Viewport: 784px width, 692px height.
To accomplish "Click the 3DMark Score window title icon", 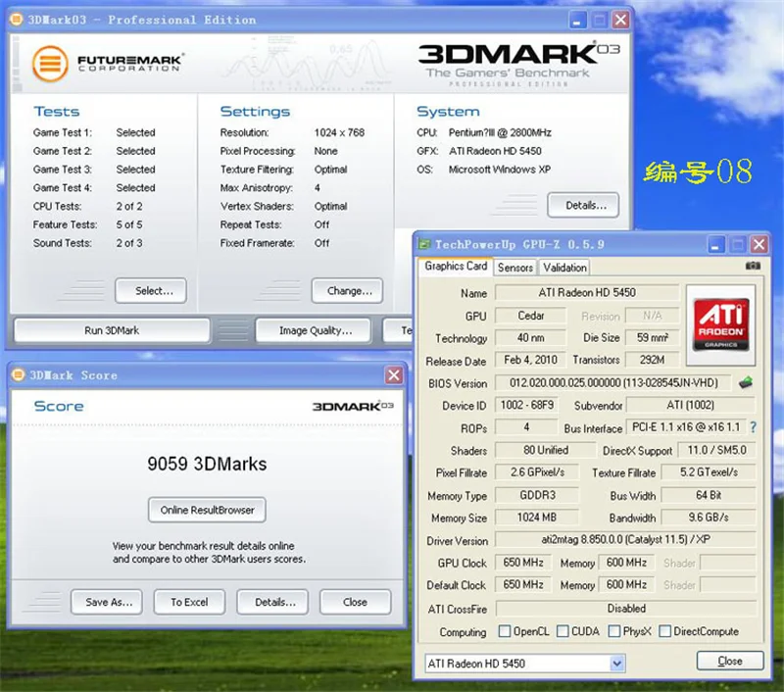I will [18, 374].
